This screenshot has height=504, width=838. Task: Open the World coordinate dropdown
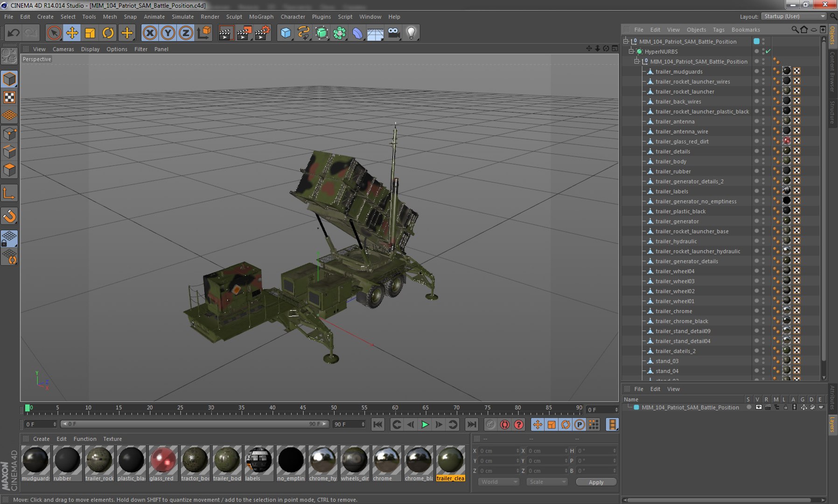(x=499, y=482)
